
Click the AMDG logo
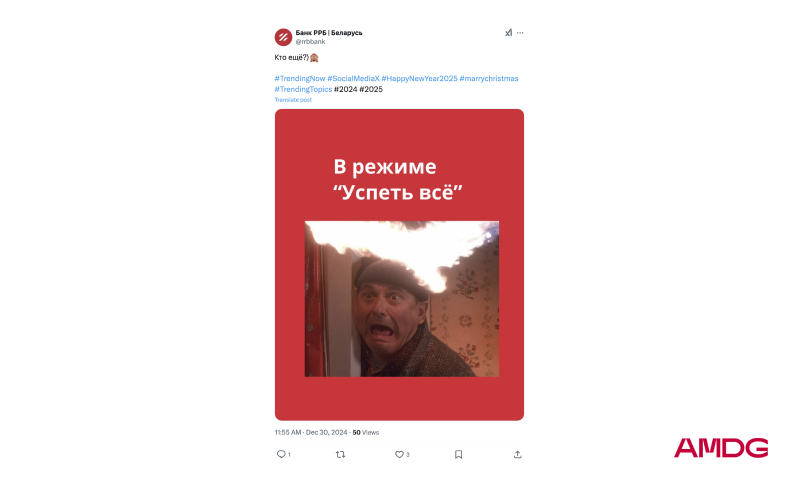tap(720, 448)
